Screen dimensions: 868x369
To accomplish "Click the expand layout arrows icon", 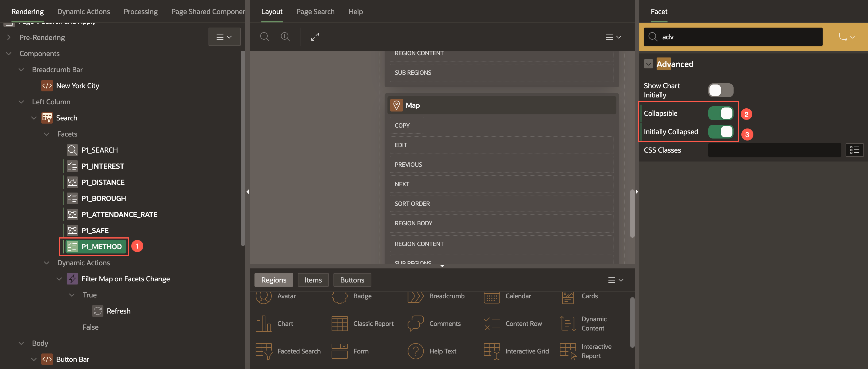I will [x=315, y=37].
